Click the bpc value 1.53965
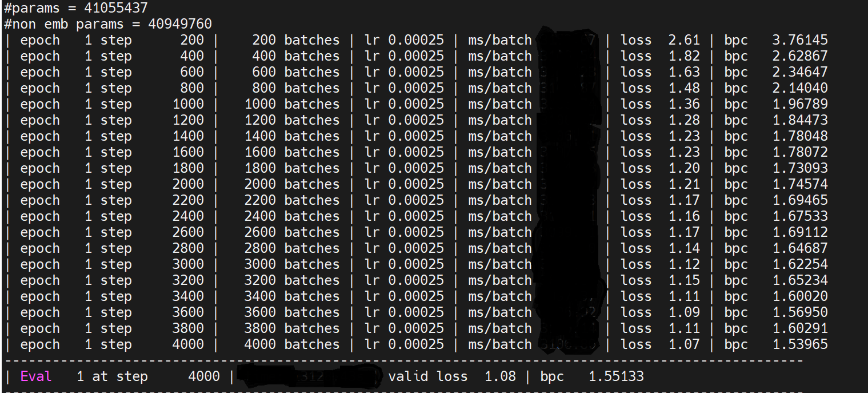The image size is (868, 393). point(799,344)
